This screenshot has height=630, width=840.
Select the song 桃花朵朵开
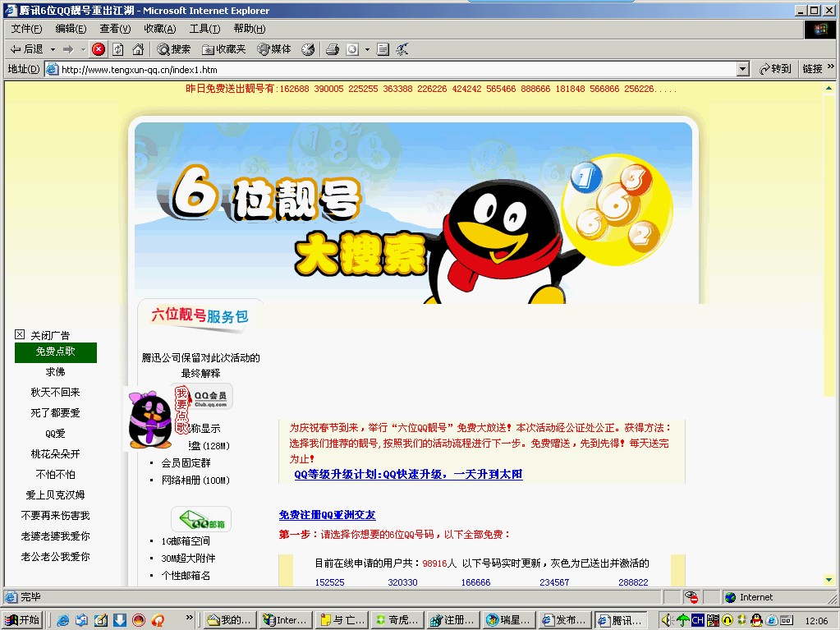point(55,453)
